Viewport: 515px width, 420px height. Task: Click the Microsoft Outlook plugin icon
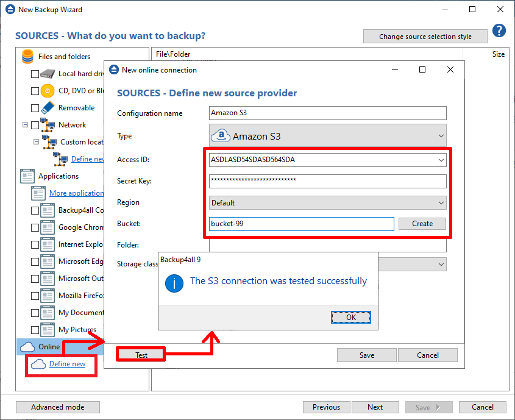48,279
